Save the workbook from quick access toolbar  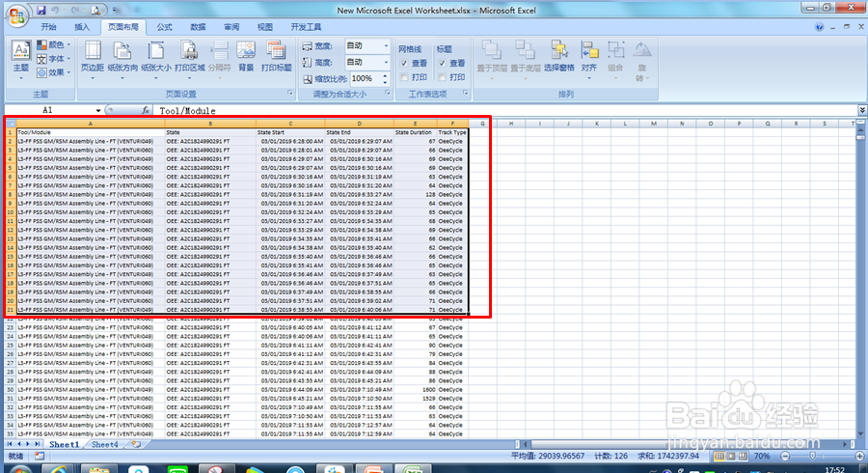pos(41,10)
